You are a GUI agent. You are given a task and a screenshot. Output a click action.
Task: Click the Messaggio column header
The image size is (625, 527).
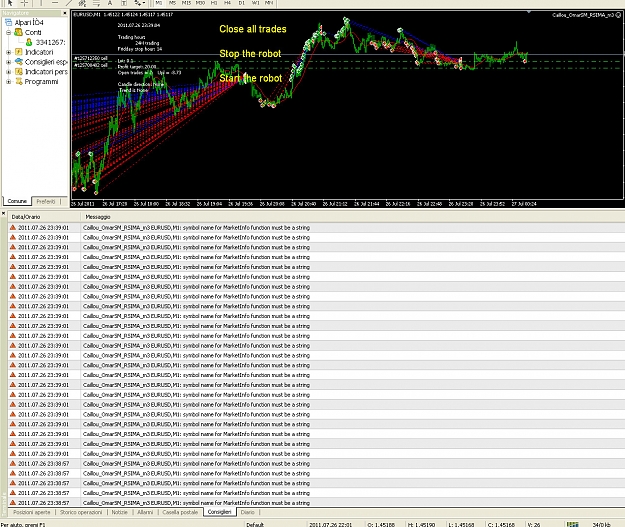[x=98, y=217]
